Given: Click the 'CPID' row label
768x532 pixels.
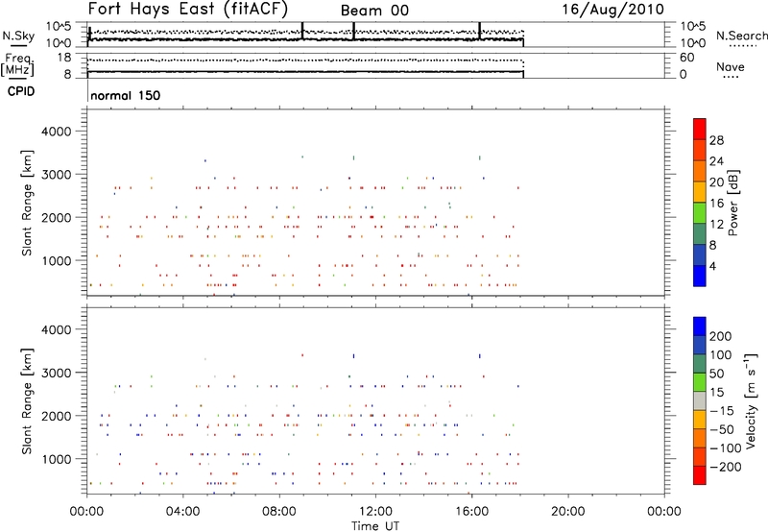Looking at the screenshot, I should (21, 91).
